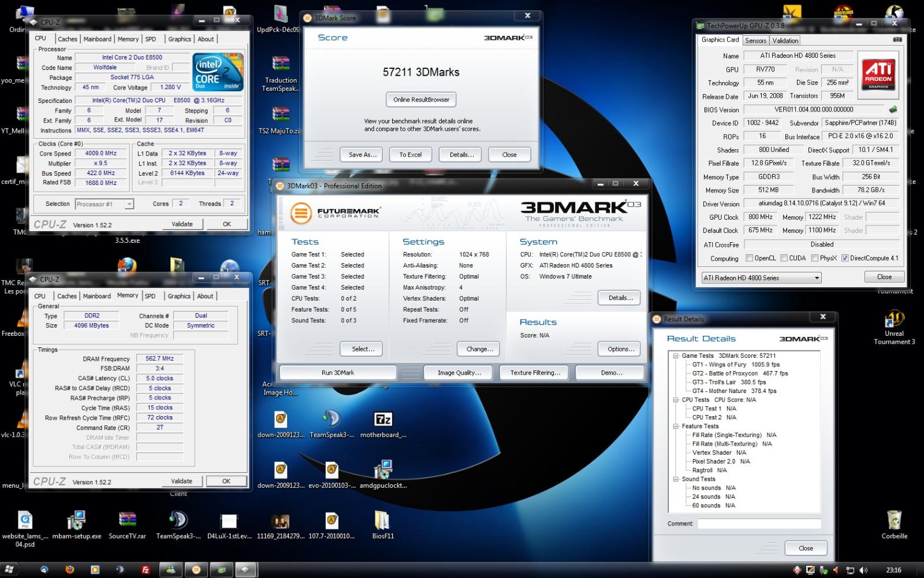This screenshot has width=924, height=578.
Task: Open Graphics tab in bottom CPU-Z window
Action: click(x=179, y=296)
